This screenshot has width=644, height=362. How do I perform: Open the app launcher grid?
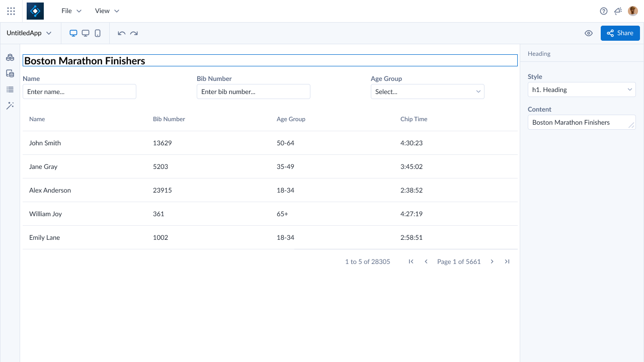pos(11,11)
